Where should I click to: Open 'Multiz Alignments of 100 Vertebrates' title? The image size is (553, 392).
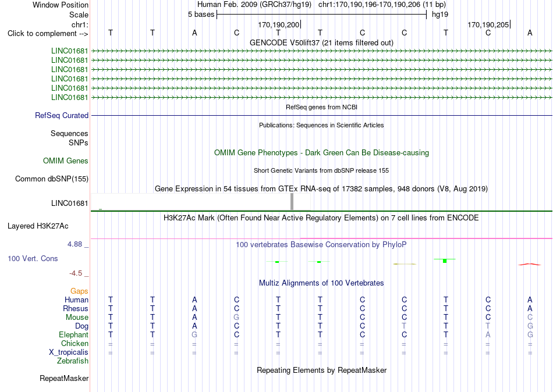(321, 283)
